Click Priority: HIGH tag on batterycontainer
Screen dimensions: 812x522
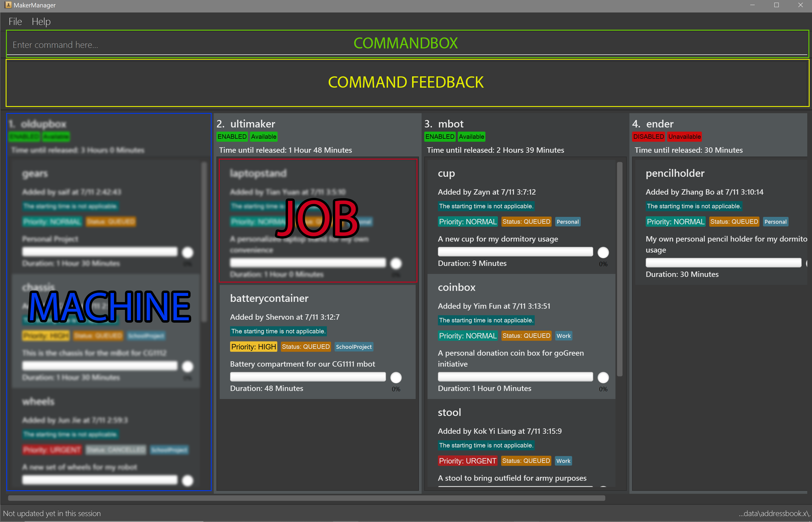(253, 347)
